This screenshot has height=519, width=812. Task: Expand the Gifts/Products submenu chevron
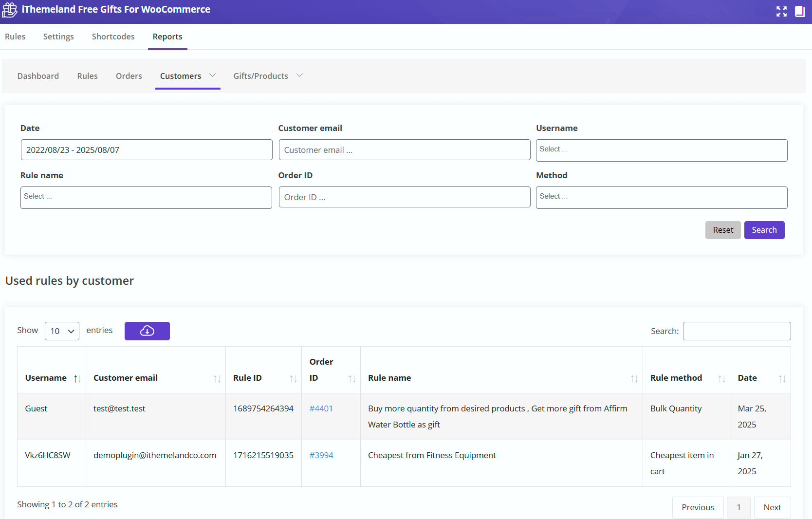(x=299, y=75)
